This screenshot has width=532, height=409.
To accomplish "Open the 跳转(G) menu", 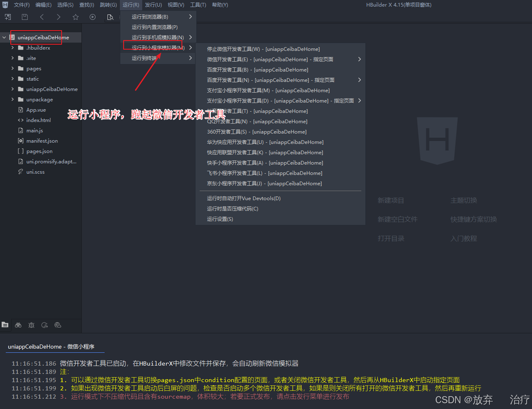I will coord(108,5).
